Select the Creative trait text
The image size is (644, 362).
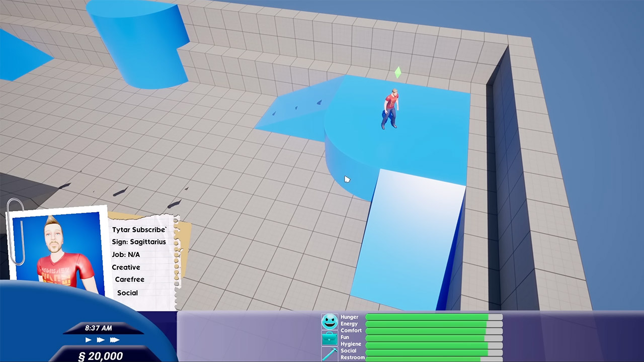click(126, 267)
